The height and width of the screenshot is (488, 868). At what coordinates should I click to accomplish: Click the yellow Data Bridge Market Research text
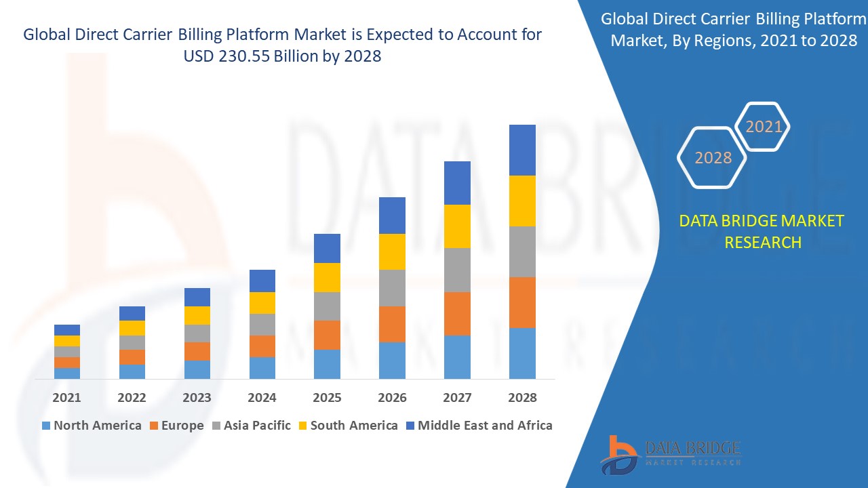coord(762,231)
